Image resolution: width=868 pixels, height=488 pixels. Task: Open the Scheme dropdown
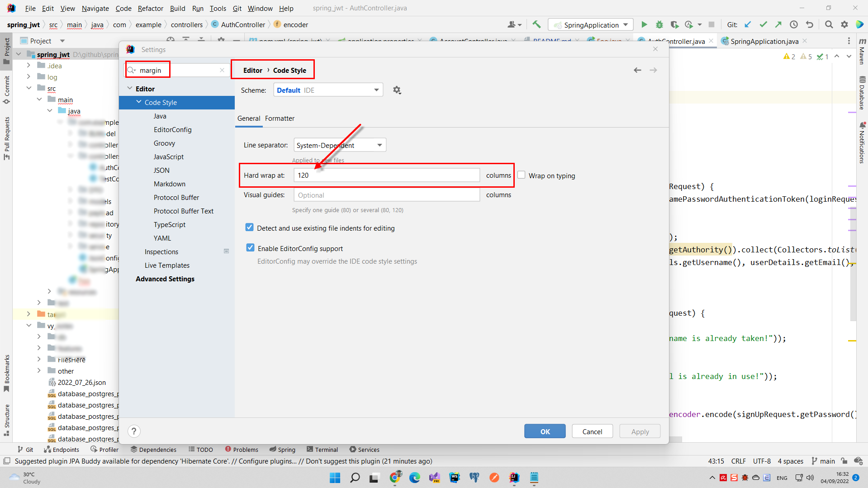tap(328, 90)
